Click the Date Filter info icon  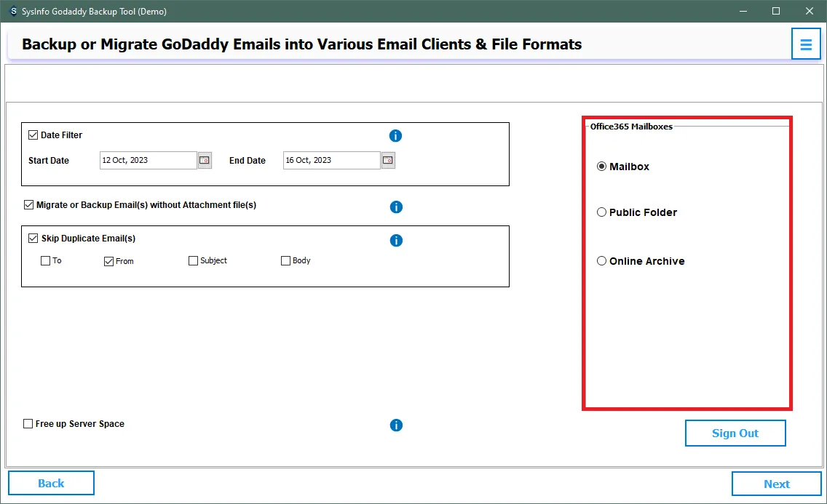[x=395, y=136]
